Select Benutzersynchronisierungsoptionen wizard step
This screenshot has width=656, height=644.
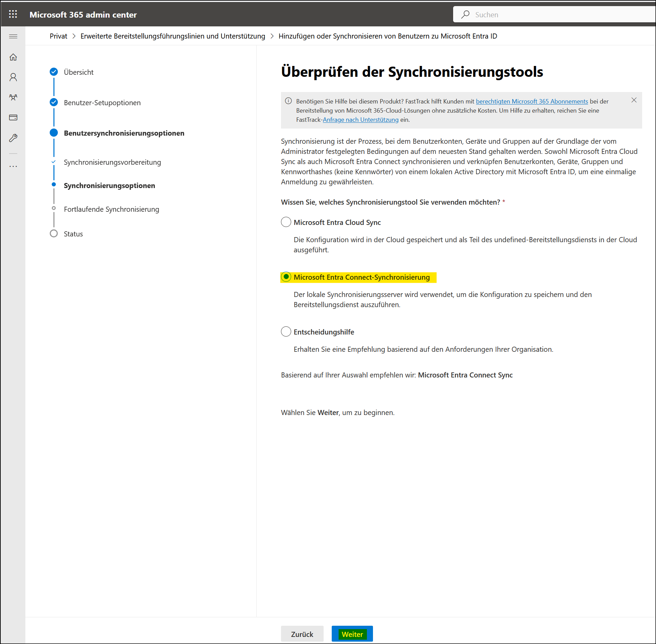coord(124,133)
